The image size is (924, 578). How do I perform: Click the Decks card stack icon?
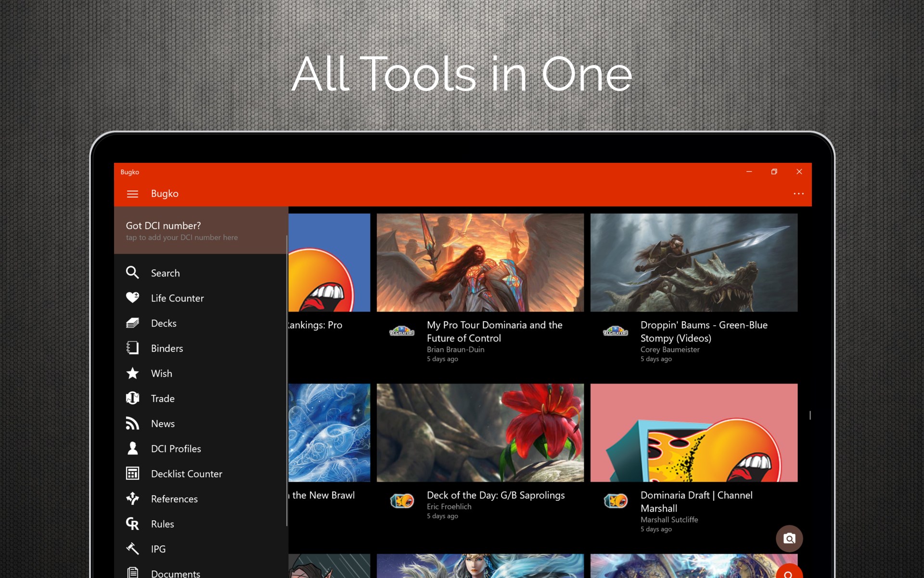click(132, 323)
